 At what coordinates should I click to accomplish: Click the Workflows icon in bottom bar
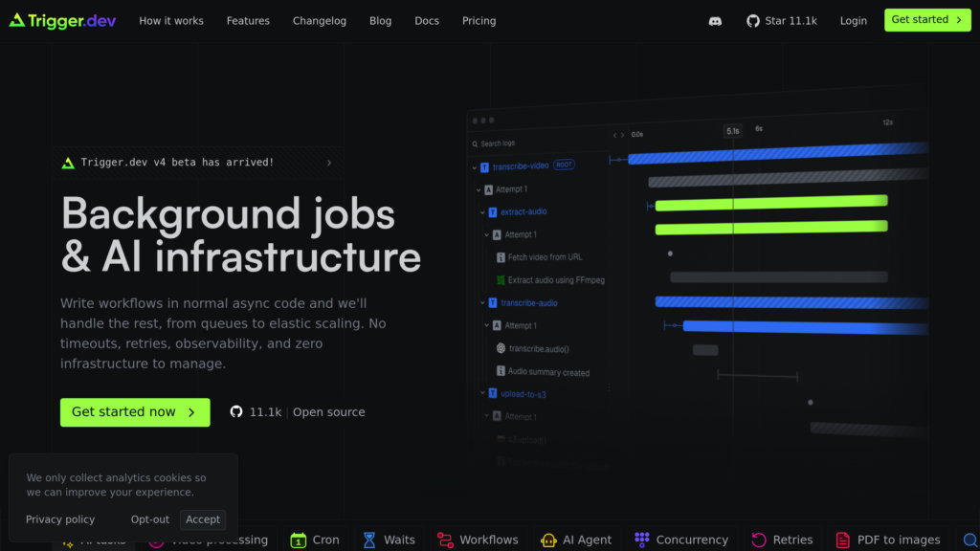(x=445, y=540)
